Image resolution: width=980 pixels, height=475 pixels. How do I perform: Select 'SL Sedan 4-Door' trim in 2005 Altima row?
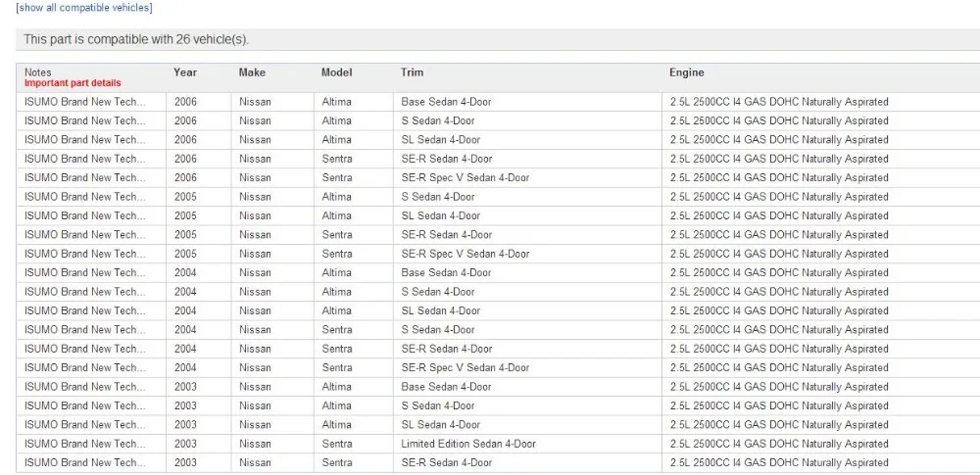pyautogui.click(x=441, y=215)
